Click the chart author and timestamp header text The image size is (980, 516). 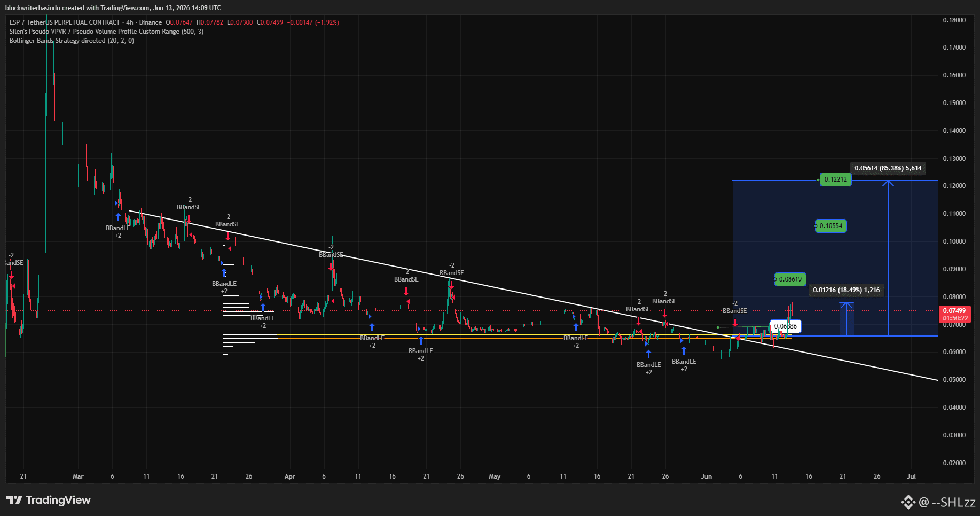(113, 8)
